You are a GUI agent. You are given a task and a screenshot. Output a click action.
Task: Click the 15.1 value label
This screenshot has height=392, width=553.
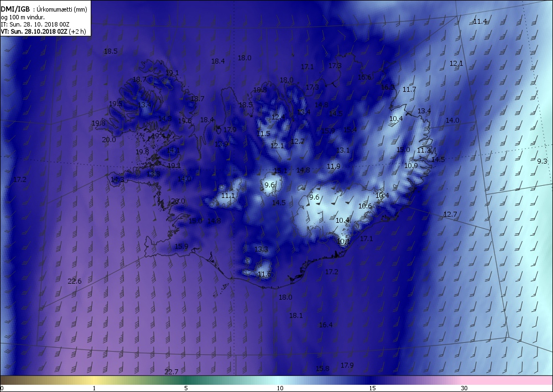point(280,171)
